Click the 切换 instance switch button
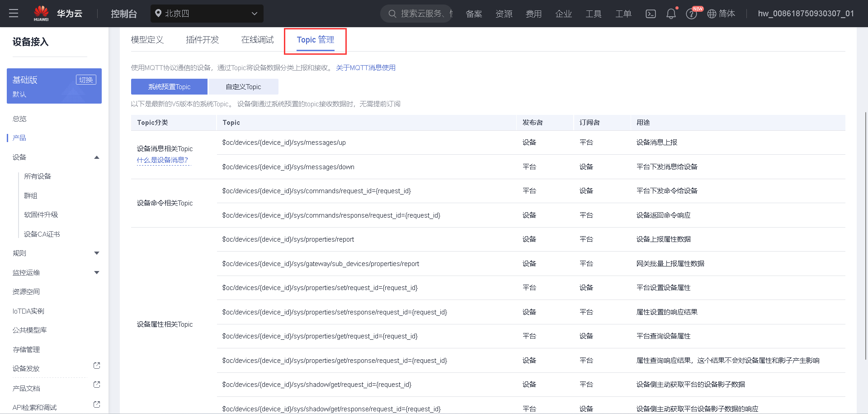This screenshot has width=868, height=414. (x=86, y=80)
